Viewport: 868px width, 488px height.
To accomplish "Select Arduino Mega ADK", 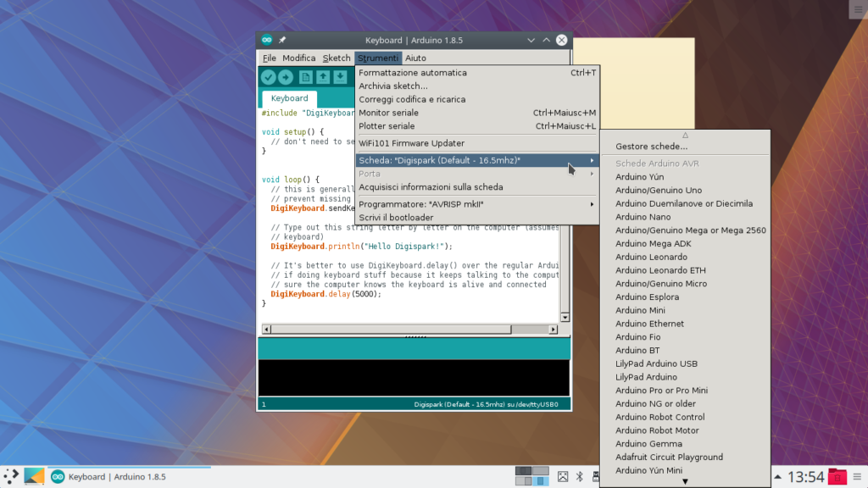I will [x=685, y=243].
